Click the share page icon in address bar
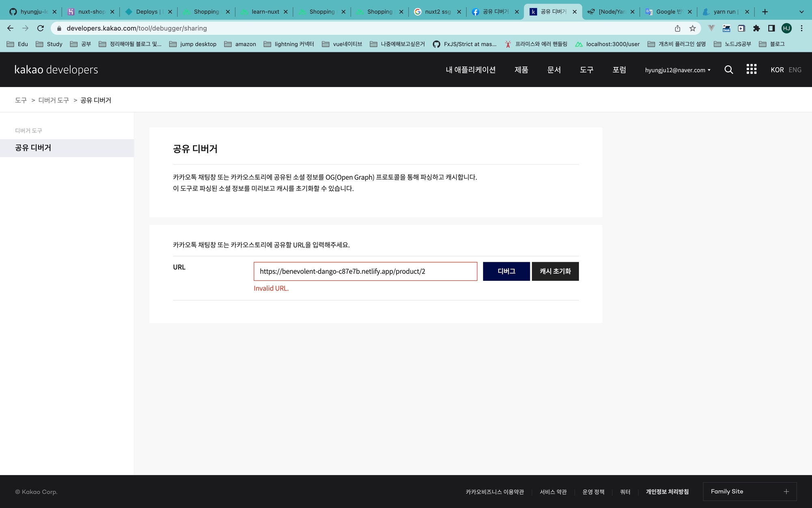812x508 pixels. 678,28
